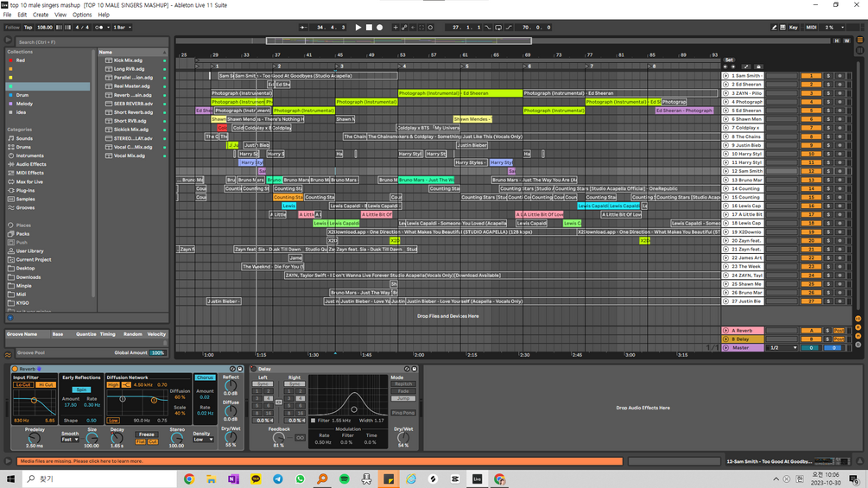This screenshot has width=868, height=488.
Task: Toggle track 2 Ed Sheeran activator
Action: 811,85
